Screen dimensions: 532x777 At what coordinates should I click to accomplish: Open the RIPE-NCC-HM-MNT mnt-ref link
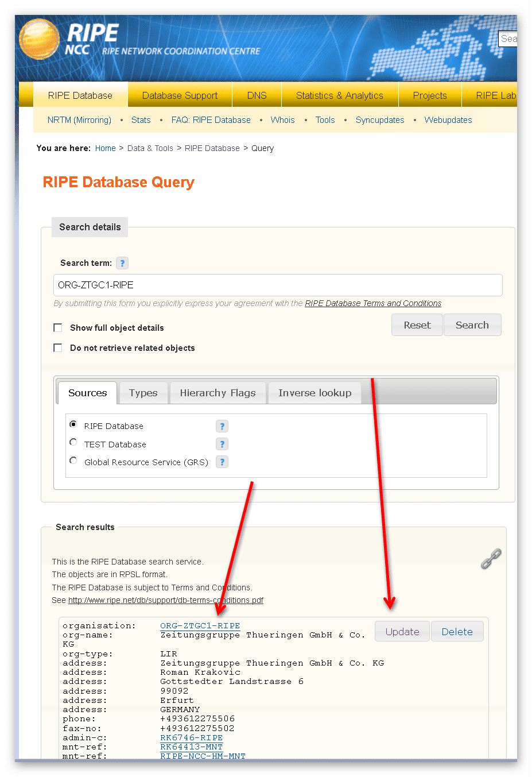pyautogui.click(x=203, y=756)
